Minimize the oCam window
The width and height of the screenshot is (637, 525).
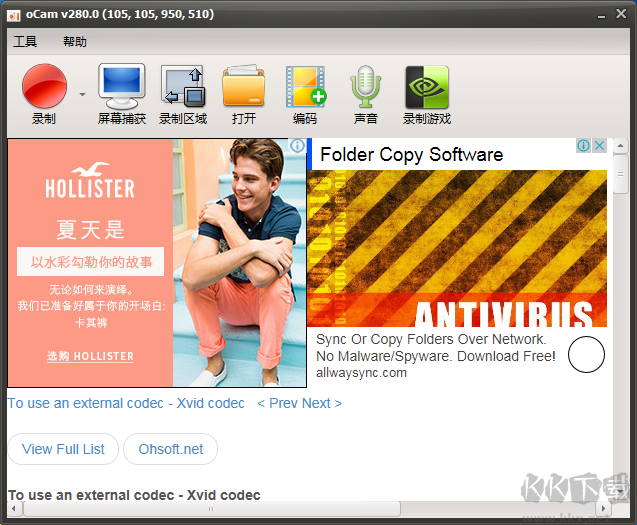point(601,15)
